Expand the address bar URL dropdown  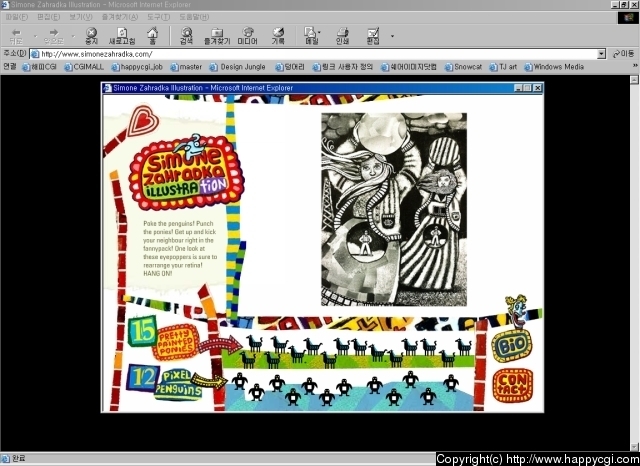click(601, 54)
